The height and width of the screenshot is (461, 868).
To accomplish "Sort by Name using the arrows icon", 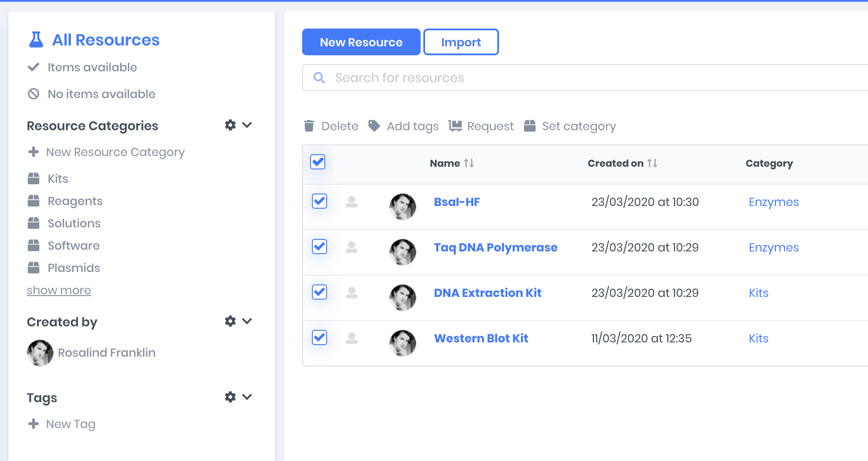I will click(469, 163).
